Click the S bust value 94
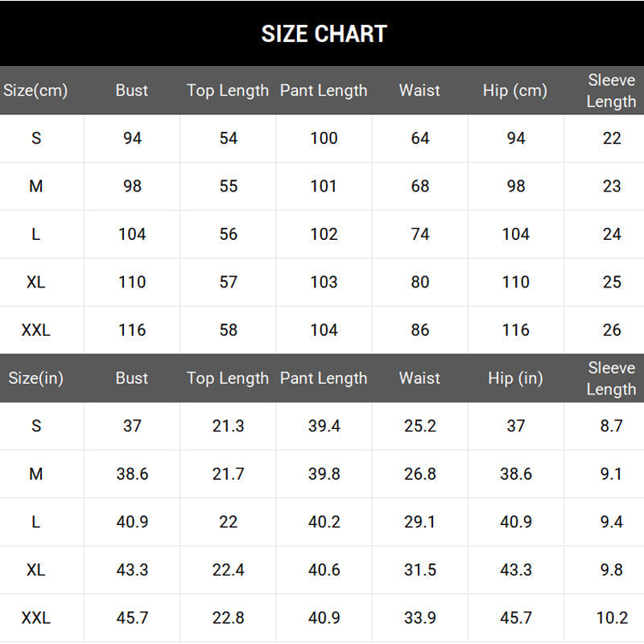 132,138
